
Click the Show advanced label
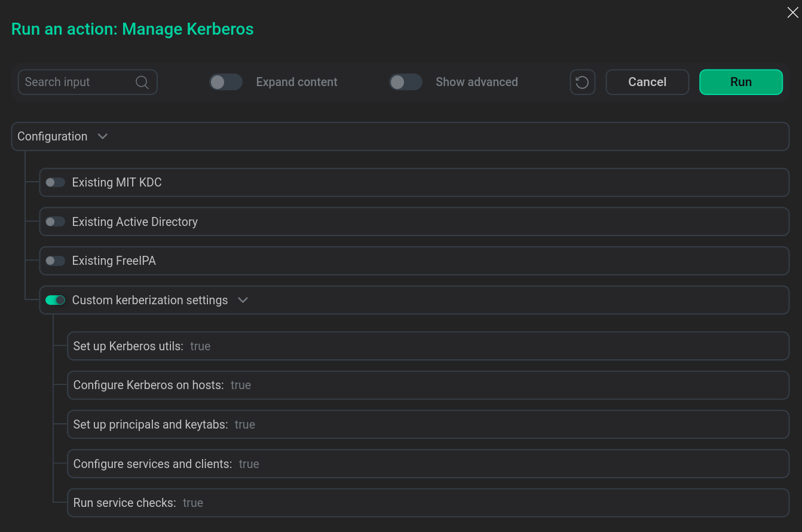[x=477, y=82]
